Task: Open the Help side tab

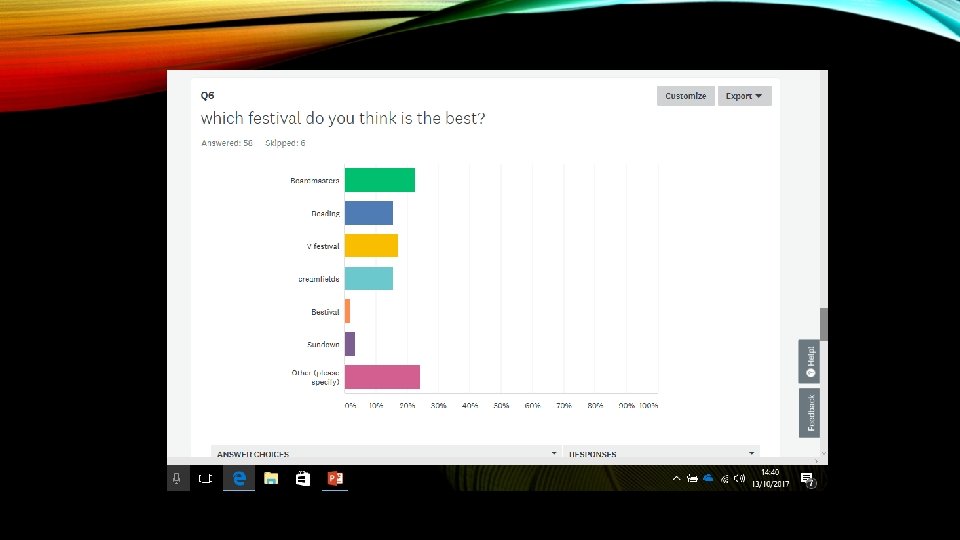Action: click(809, 361)
